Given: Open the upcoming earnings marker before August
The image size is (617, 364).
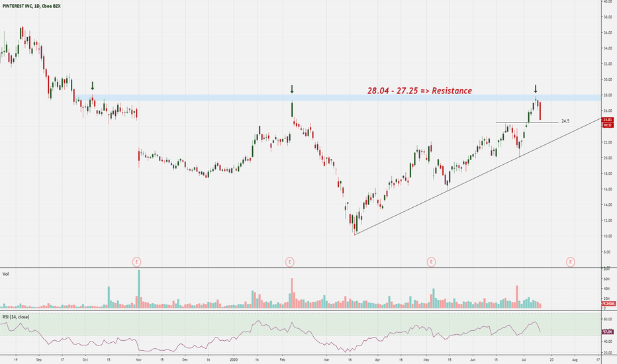Looking at the screenshot, I should click(x=570, y=261).
